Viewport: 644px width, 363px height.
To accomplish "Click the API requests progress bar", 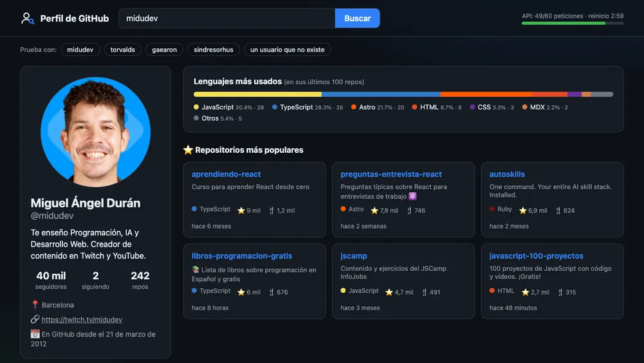I will [x=573, y=23].
